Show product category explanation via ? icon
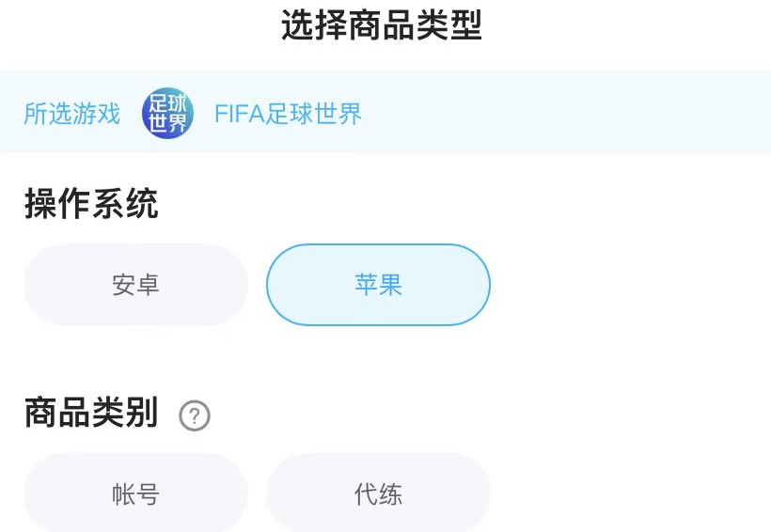 195,415
